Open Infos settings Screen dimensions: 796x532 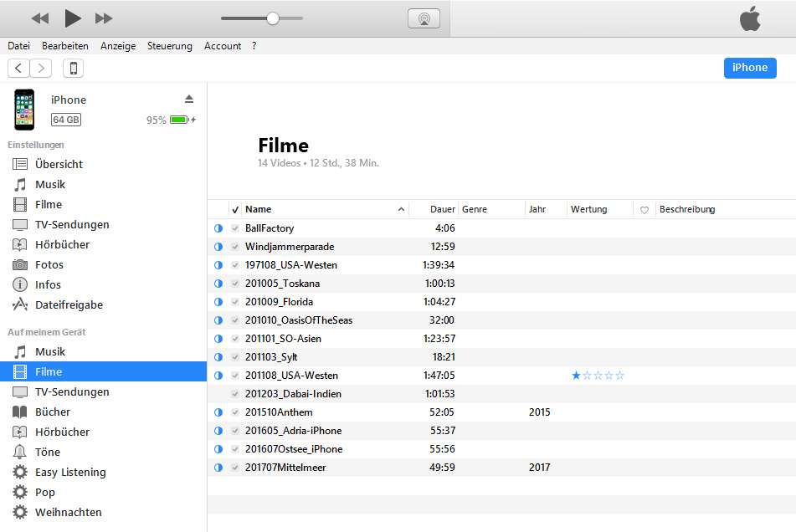pyautogui.click(x=104, y=285)
